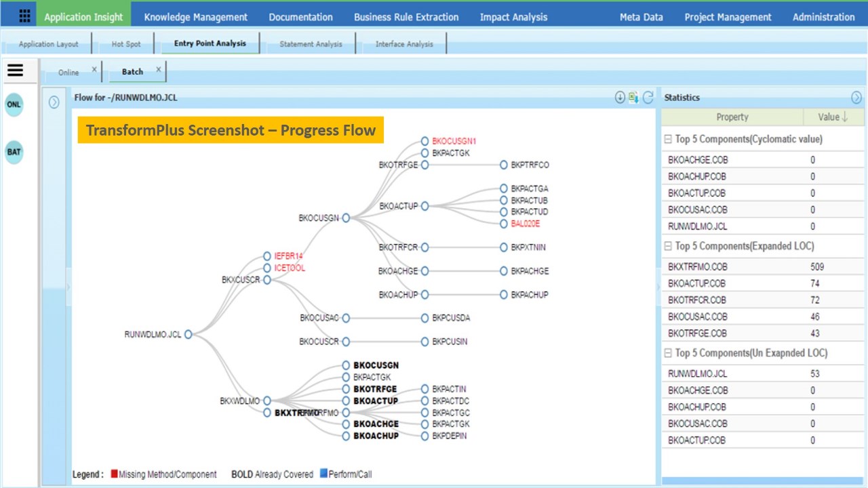The image size is (868, 488).
Task: Select Entry Point Analysis tab
Action: (x=210, y=43)
